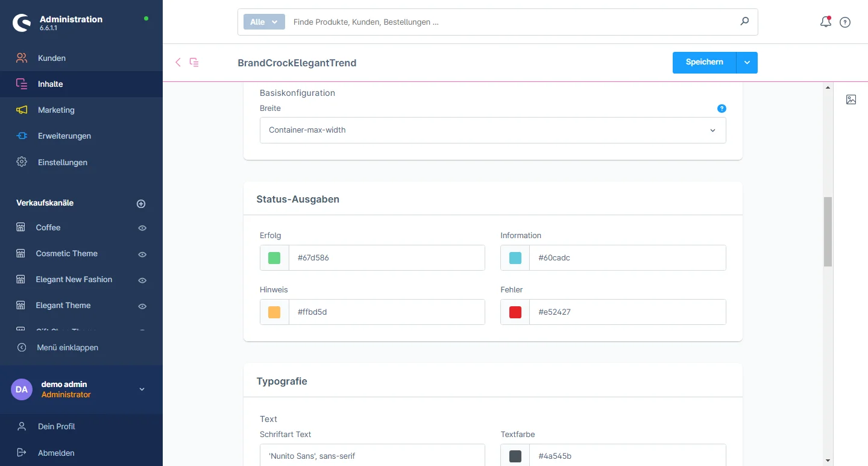Open the Breite Container-max-width dropdown
The height and width of the screenshot is (466, 868).
click(x=492, y=130)
